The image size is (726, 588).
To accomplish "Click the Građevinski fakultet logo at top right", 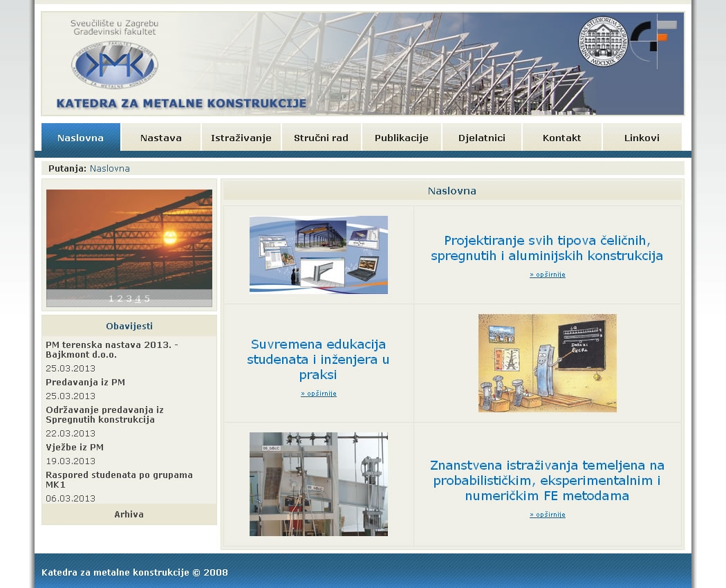I will click(654, 40).
